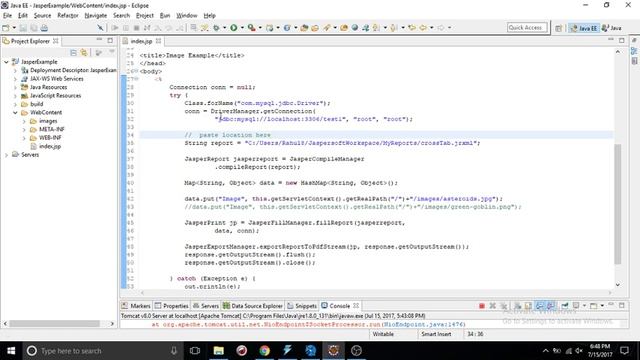
Task: Select the images folder in WebContent
Action: [x=48, y=121]
